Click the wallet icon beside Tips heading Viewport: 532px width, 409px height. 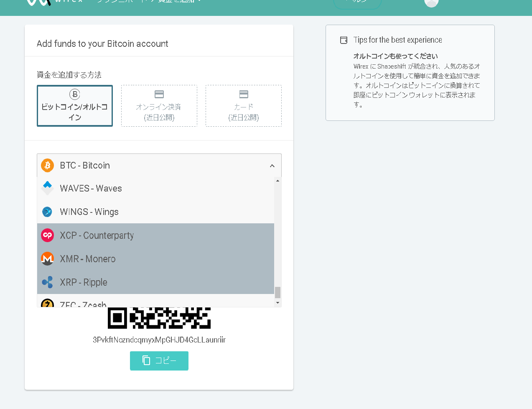(x=344, y=40)
